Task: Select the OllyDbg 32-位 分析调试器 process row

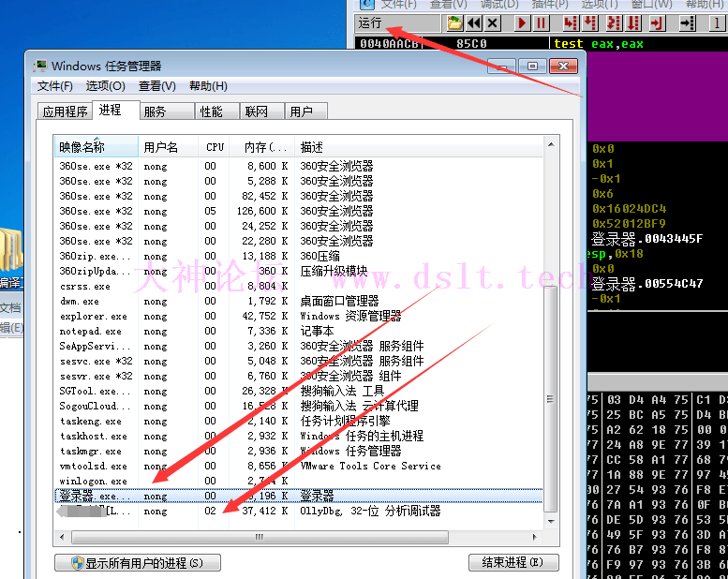Action: pyautogui.click(x=298, y=511)
